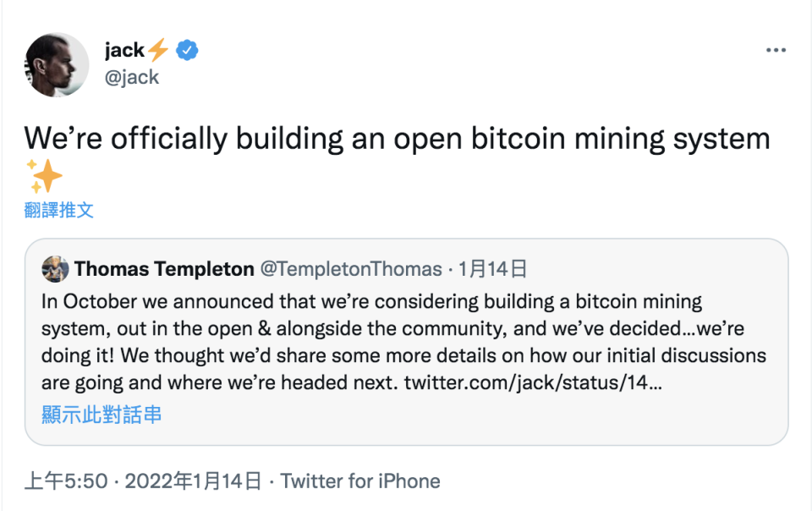Viewport: 812px width, 511px height.
Task: Click 顯示此對話串 to show thread
Action: click(101, 415)
